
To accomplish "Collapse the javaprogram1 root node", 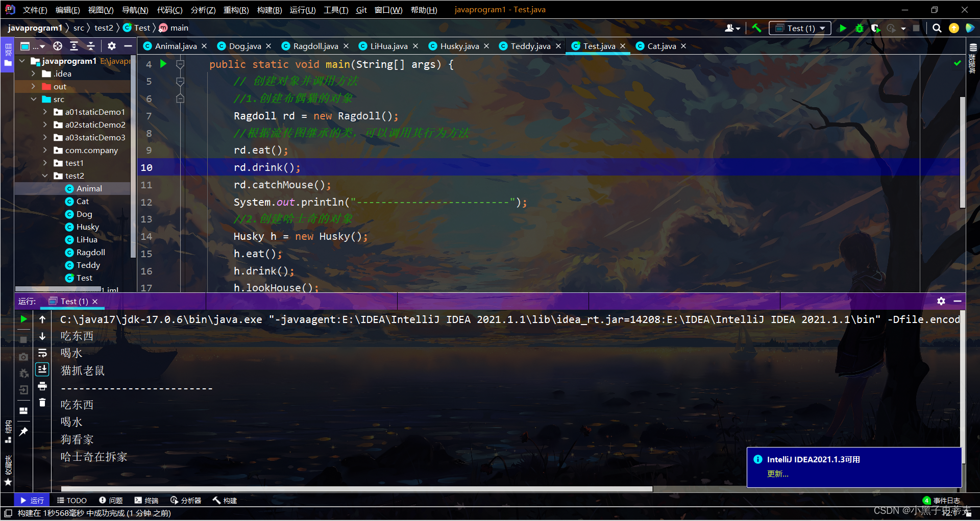I will coord(22,61).
